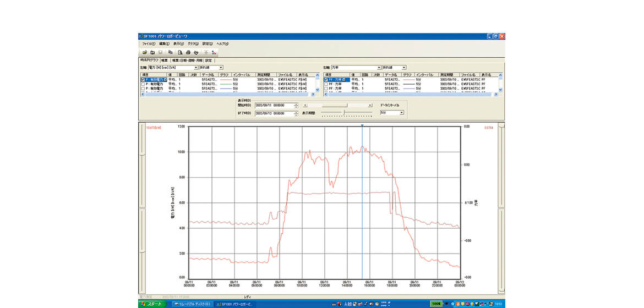
Task: Click the heart-shaped toolbar icon
Action: pos(195,52)
